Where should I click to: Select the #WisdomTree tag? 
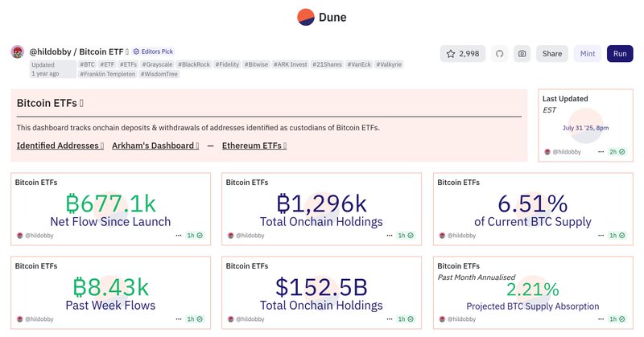[x=159, y=74]
